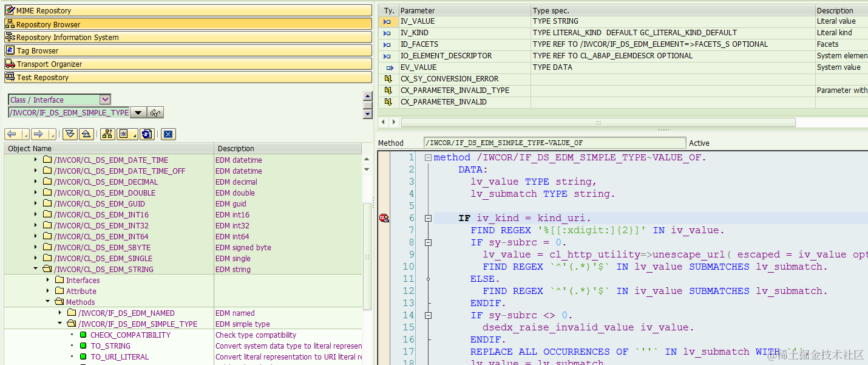Click the Object Name column header
Image resolution: width=868 pixels, height=365 pixels.
tap(109, 148)
